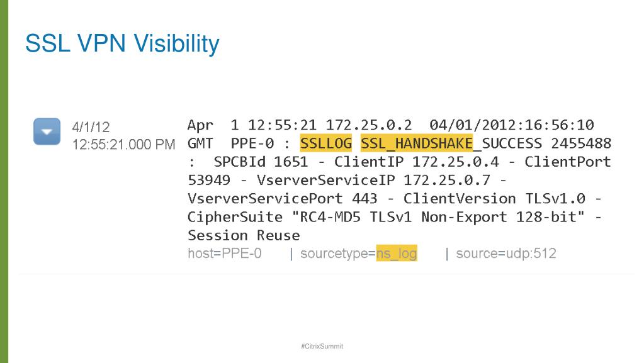Click the _SUCCESS 2455488 text

coord(542,143)
